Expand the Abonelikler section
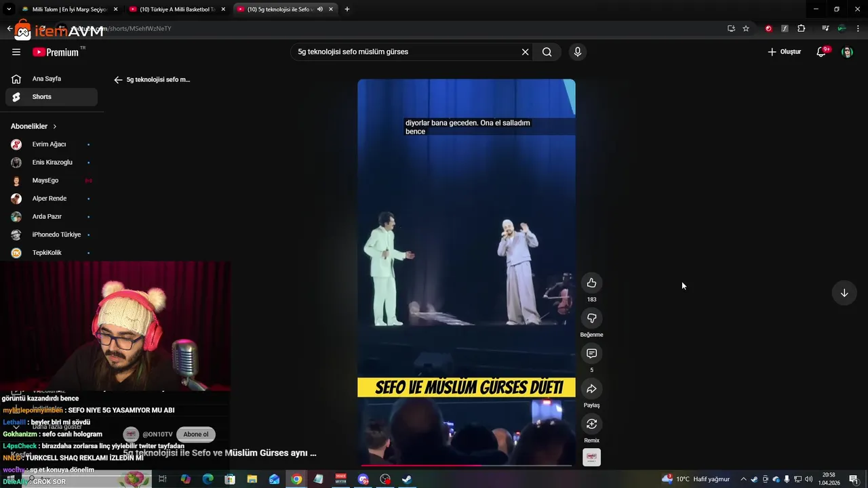 tap(34, 126)
